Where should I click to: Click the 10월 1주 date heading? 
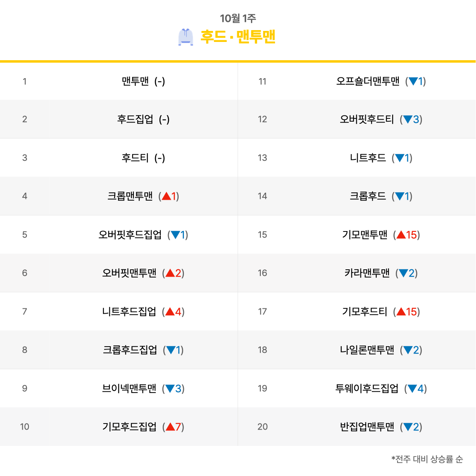pos(238,18)
